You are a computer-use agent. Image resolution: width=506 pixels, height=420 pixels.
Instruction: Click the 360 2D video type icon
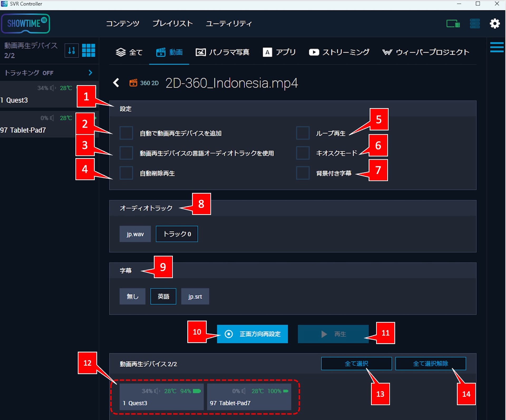pos(133,83)
